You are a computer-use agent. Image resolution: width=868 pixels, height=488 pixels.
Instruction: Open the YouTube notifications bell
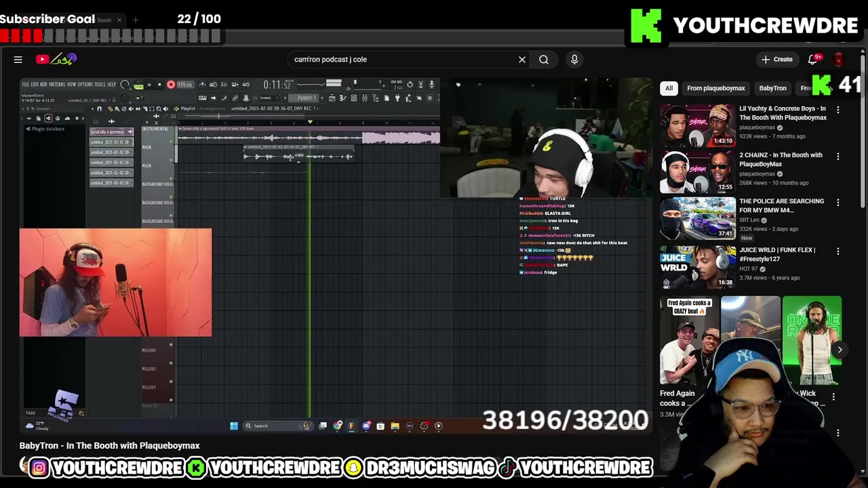[x=813, y=60]
